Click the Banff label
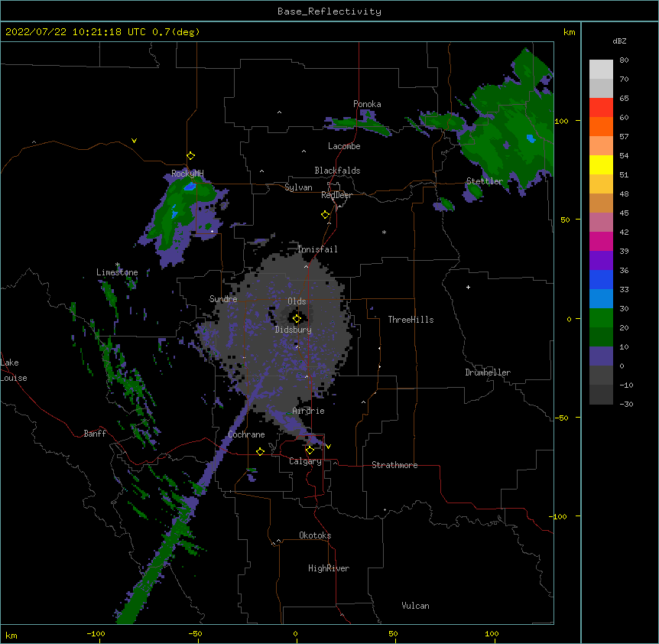This screenshot has width=659, height=644. click(95, 434)
